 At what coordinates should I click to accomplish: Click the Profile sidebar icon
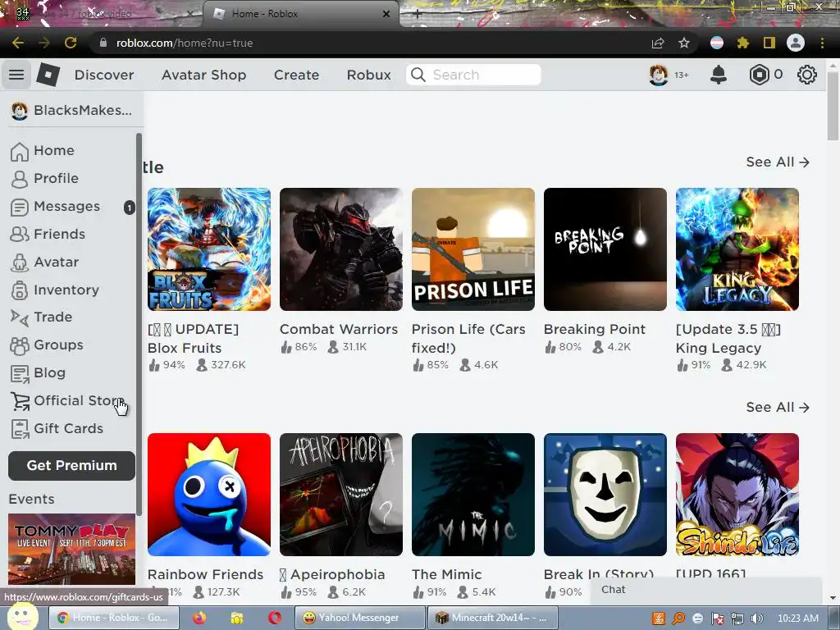click(20, 179)
